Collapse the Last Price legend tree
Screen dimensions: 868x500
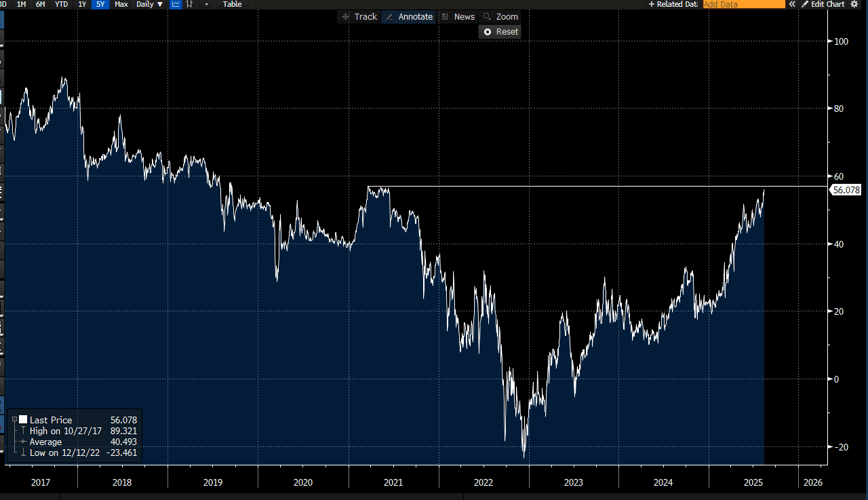click(14, 420)
